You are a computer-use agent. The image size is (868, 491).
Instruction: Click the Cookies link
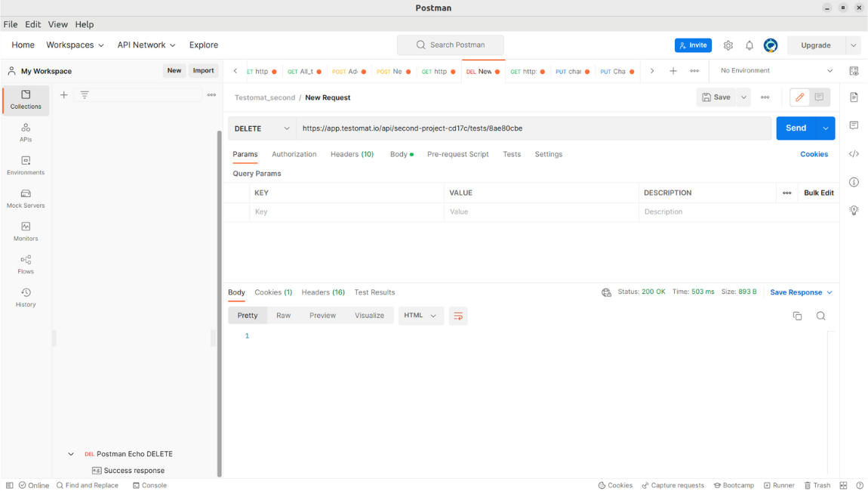tap(814, 154)
